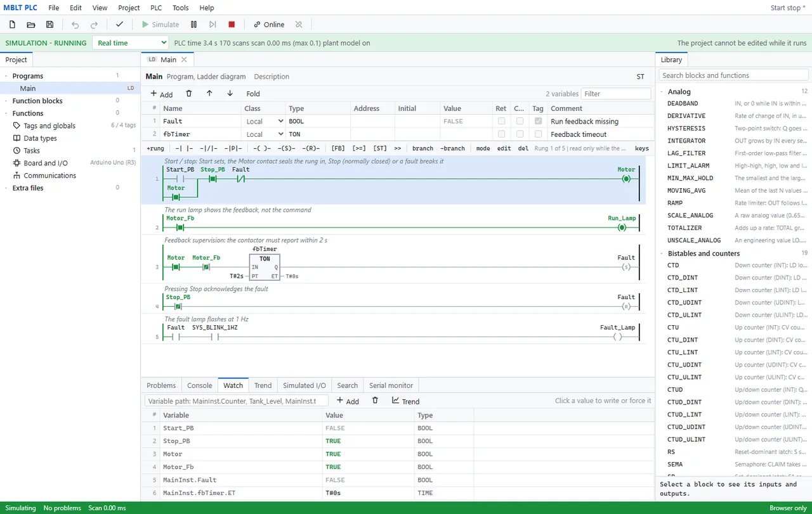This screenshot has height=514, width=812.
Task: Move the variable down with the arrow
Action: tap(230, 93)
